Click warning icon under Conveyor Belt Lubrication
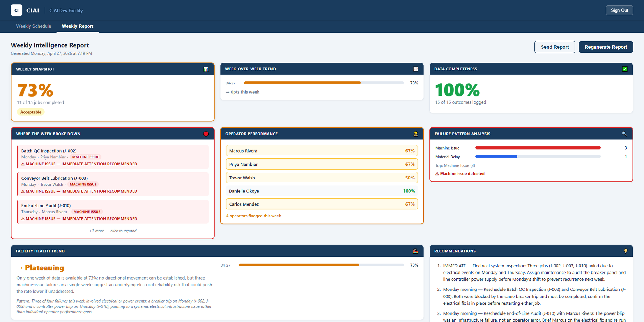This screenshot has height=322, width=644. 23,191
